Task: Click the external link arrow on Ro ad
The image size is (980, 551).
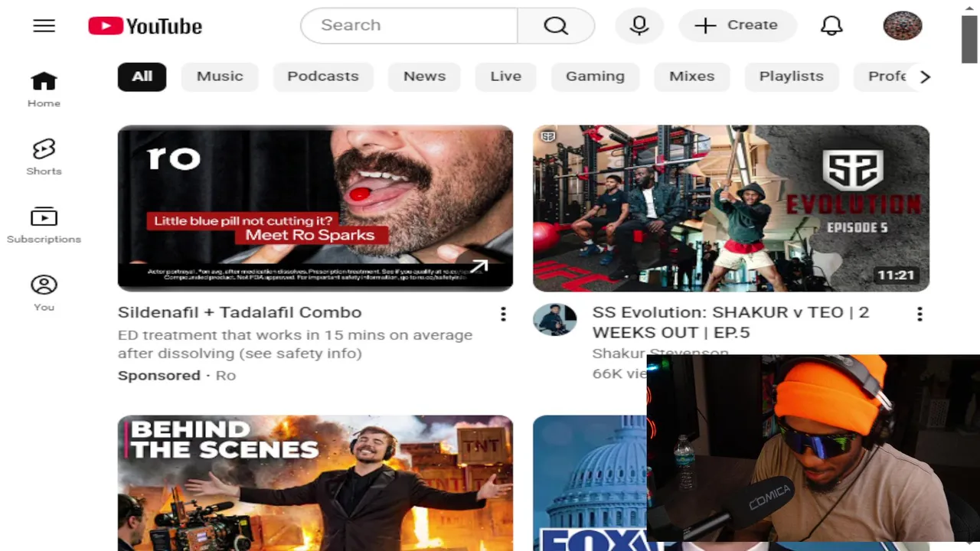Action: pyautogui.click(x=479, y=266)
